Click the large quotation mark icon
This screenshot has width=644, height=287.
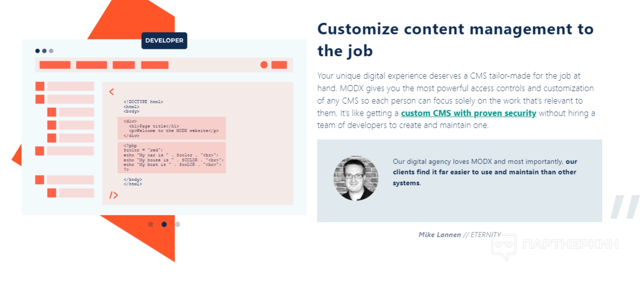[625, 207]
